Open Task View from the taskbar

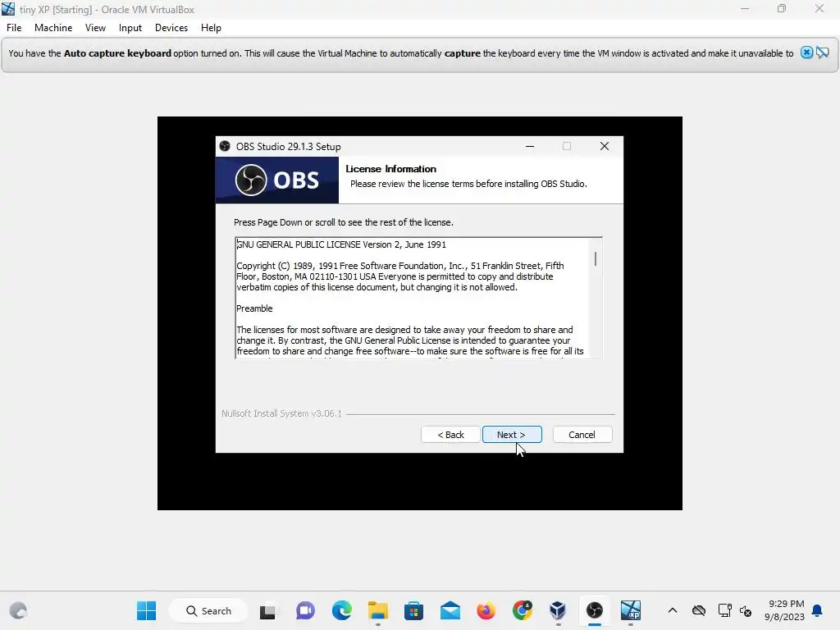[x=267, y=610]
